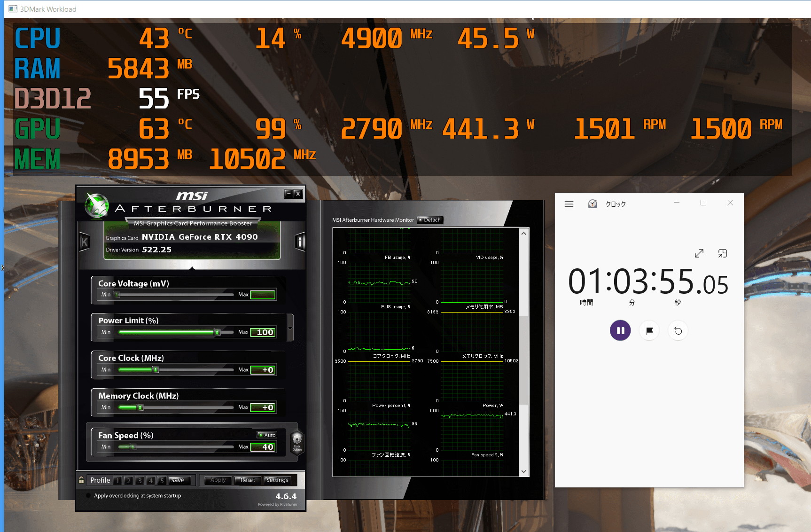Viewport: 811px width, 532px height.
Task: Click hardware monitor scrollbar up arrow
Action: (524, 233)
